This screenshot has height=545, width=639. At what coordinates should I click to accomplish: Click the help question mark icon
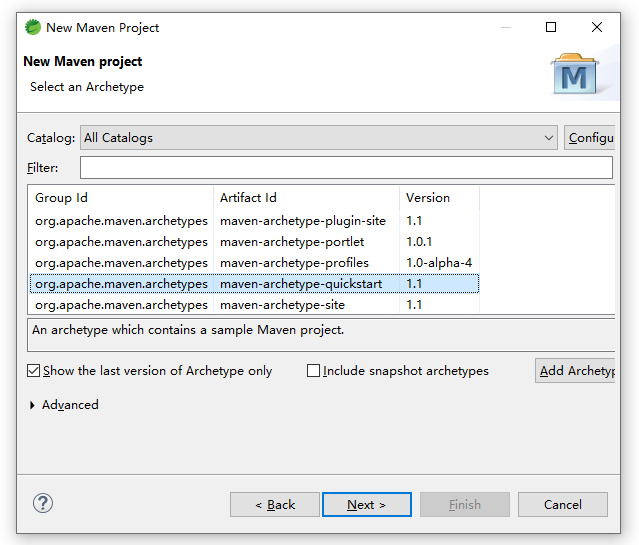pos(43,503)
